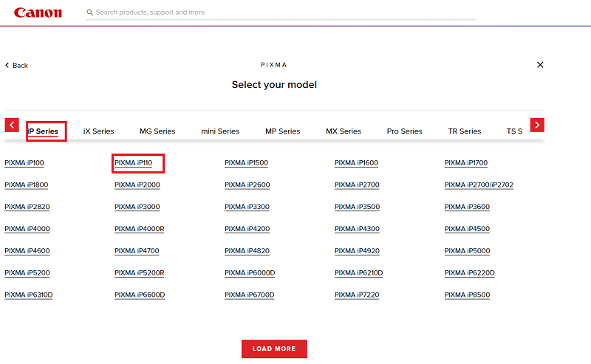Pick PIXMA iP4700 from the list

click(x=137, y=250)
